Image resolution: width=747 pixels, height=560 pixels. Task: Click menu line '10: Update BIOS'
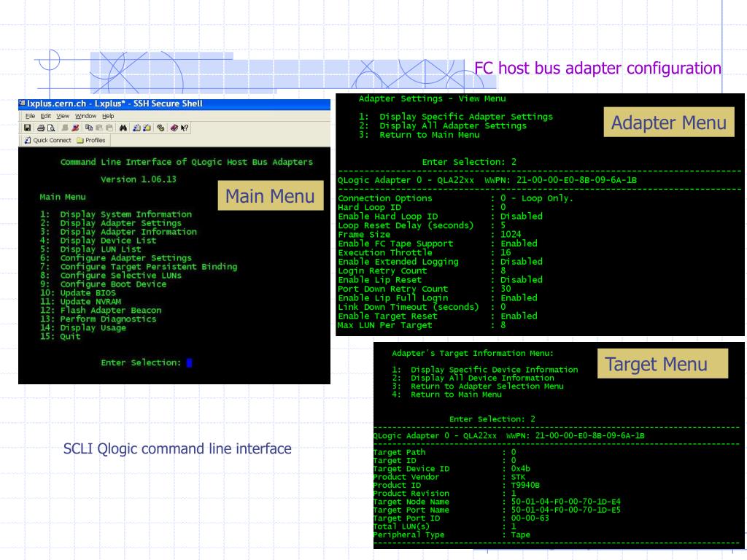77,293
